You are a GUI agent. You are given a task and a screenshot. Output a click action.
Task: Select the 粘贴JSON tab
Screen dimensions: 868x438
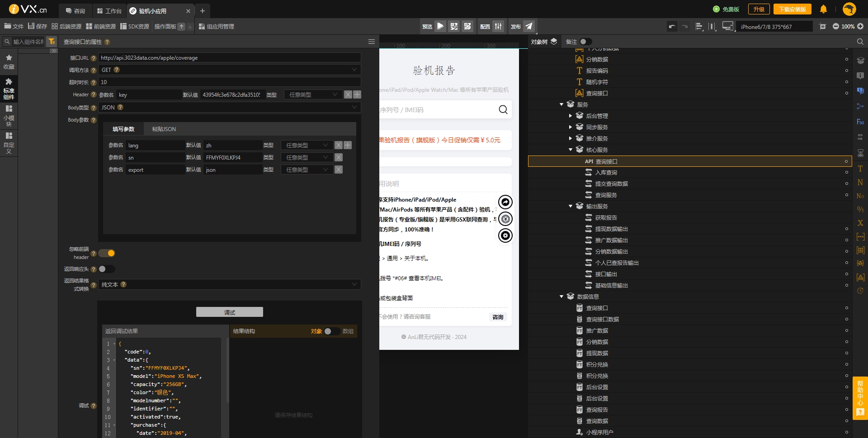pos(164,129)
